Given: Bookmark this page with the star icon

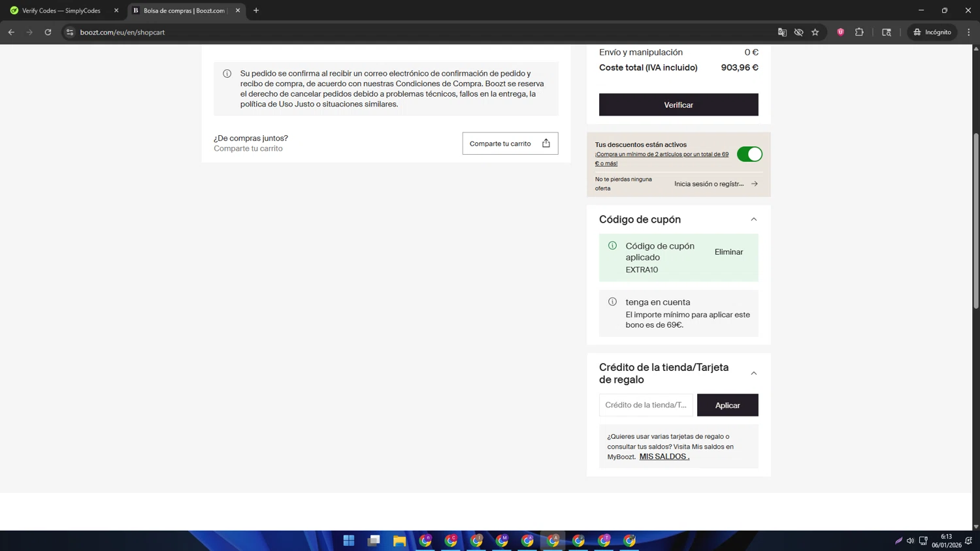Looking at the screenshot, I should (x=815, y=32).
